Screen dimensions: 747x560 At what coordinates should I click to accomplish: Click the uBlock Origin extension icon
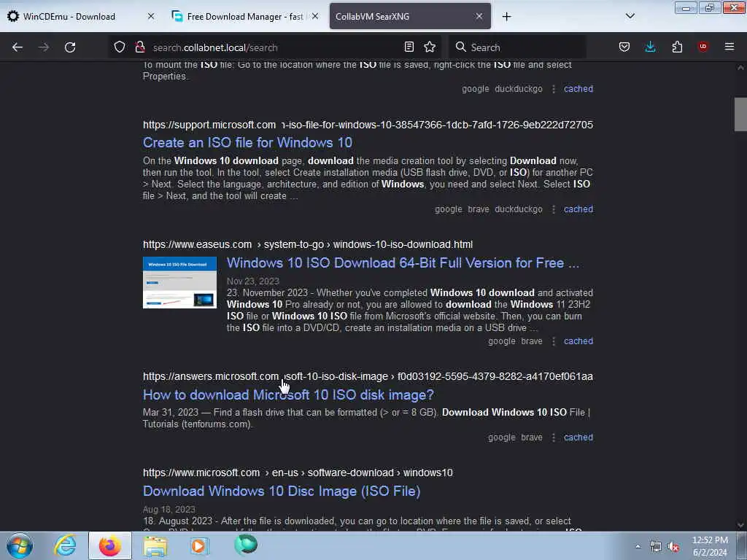pyautogui.click(x=703, y=47)
